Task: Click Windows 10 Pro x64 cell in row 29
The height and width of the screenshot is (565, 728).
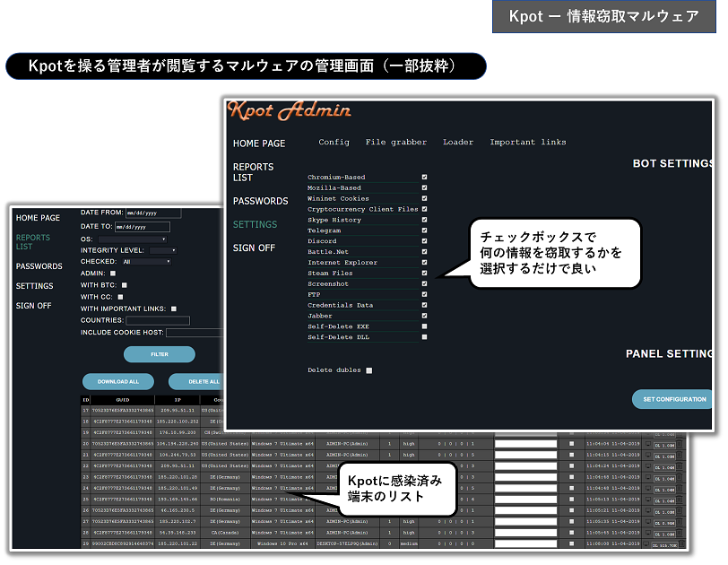Action: pos(282,543)
